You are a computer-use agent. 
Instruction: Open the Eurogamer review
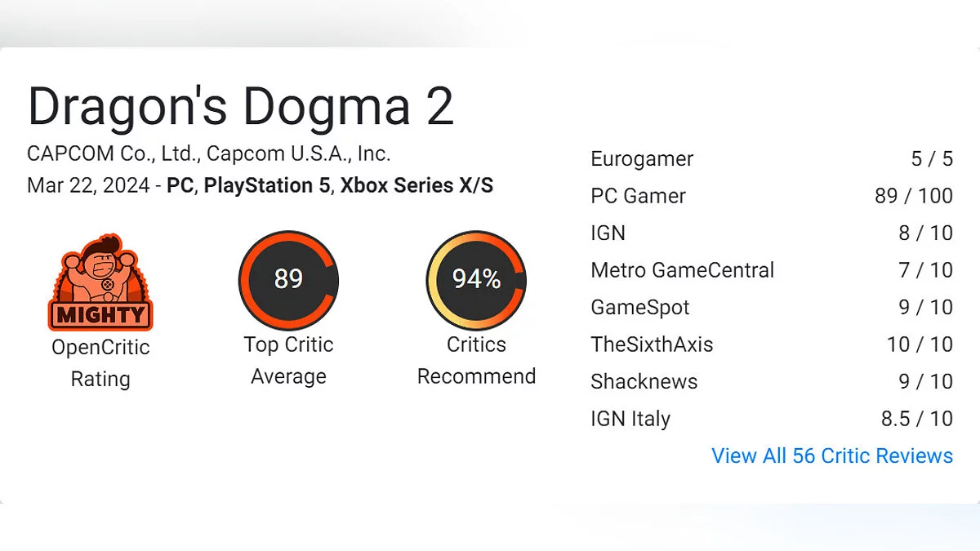tap(642, 158)
